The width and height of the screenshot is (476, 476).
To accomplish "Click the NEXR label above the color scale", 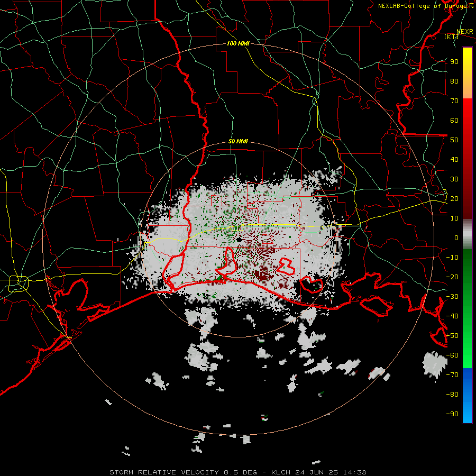I will [465, 32].
